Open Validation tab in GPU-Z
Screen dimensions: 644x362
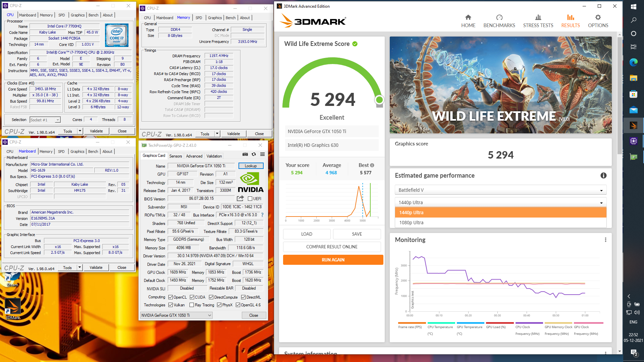tap(214, 156)
